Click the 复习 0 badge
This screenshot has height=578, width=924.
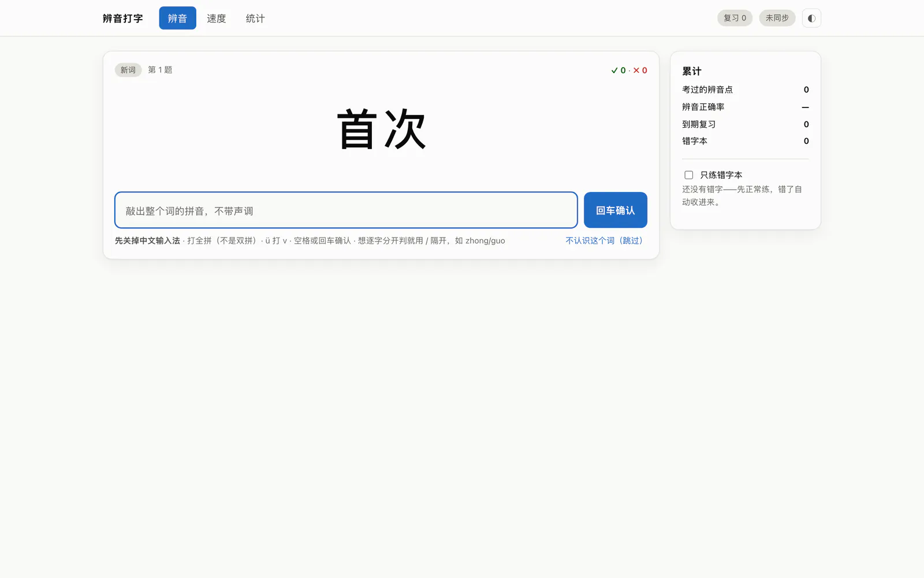click(x=735, y=18)
